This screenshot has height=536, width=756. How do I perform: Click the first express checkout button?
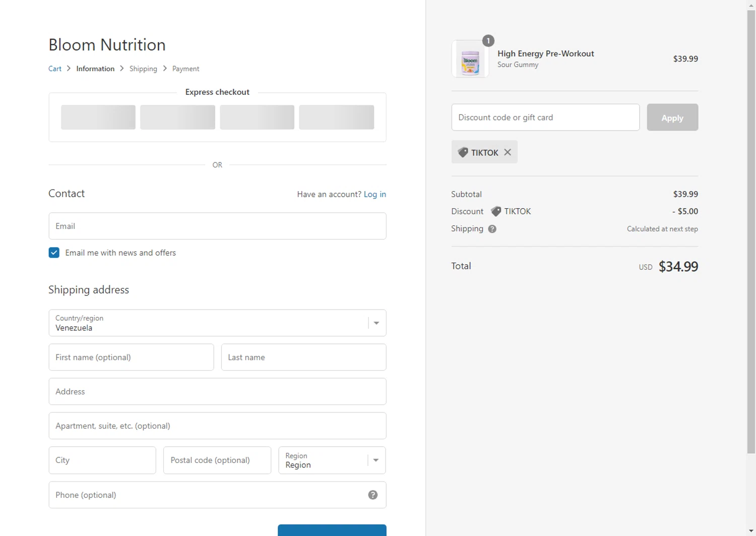[x=98, y=117]
